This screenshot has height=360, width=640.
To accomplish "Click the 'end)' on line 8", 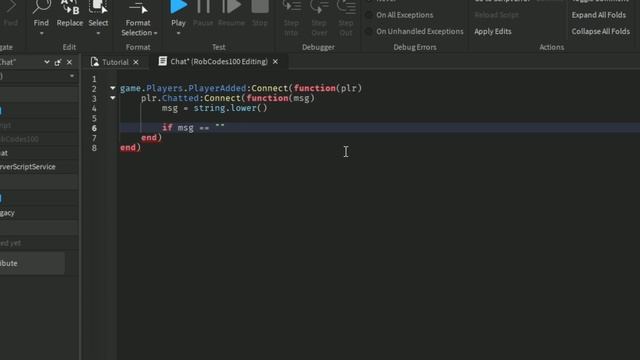I will 131,148.
